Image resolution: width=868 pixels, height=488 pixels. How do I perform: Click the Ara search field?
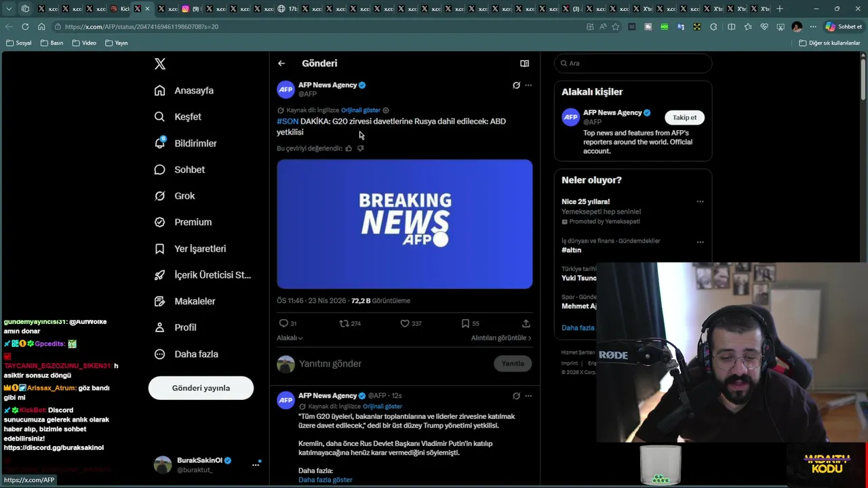point(633,63)
